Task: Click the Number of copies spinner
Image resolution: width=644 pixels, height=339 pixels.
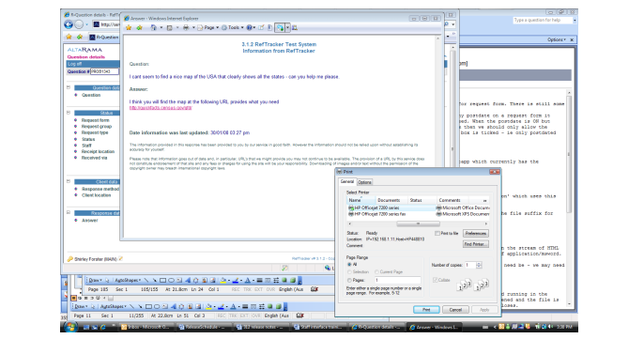Action: point(479,265)
